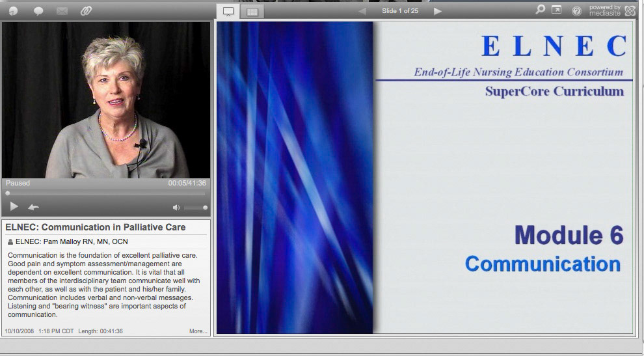Click the presenter person icon
The width and height of the screenshot is (644, 356).
pyautogui.click(x=10, y=241)
